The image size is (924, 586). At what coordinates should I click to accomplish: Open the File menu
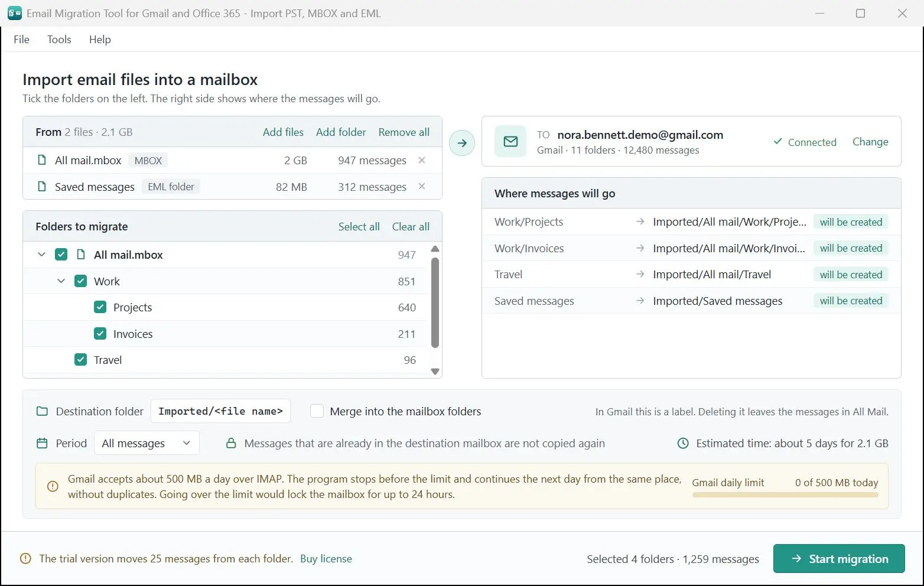point(21,39)
